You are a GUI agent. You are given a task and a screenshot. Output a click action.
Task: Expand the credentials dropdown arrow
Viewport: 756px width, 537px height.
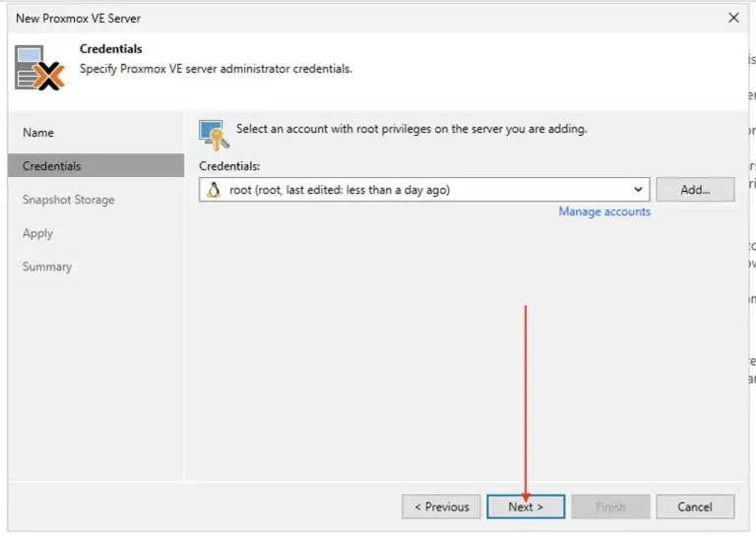coord(638,189)
